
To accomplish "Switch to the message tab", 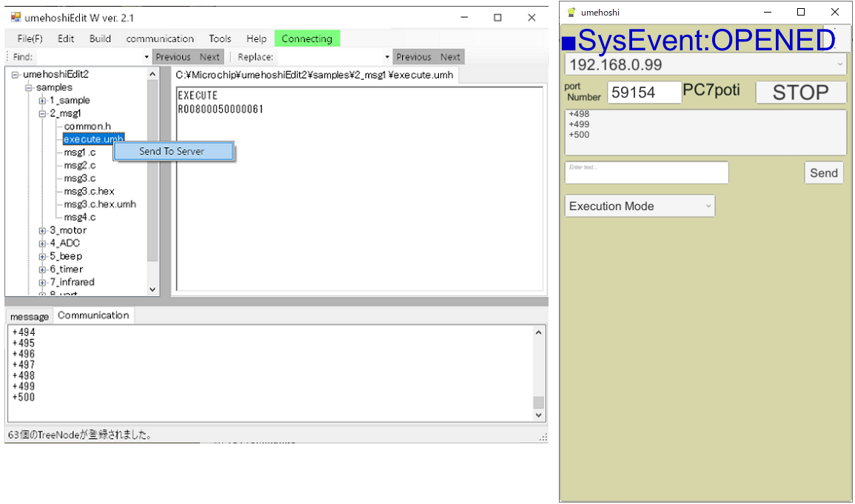I will (30, 317).
